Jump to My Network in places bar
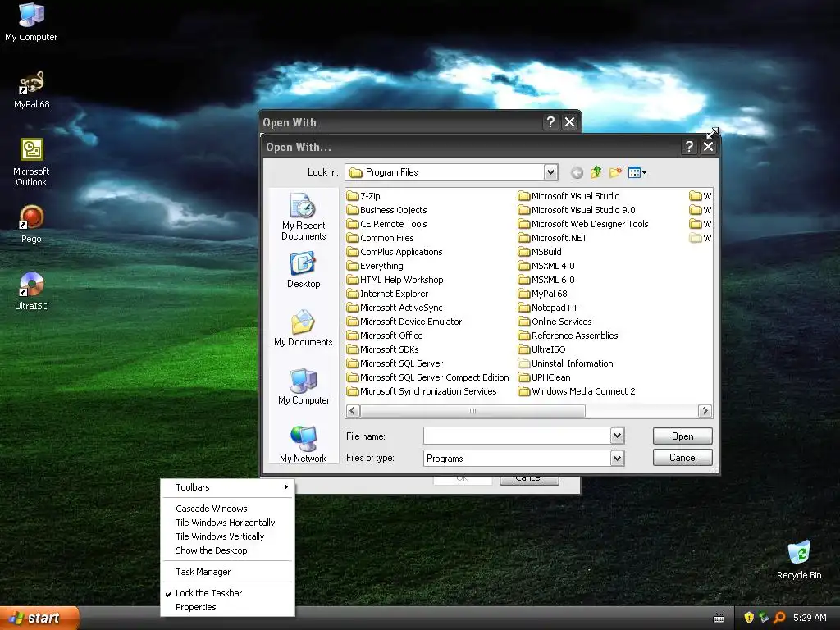 tap(304, 445)
